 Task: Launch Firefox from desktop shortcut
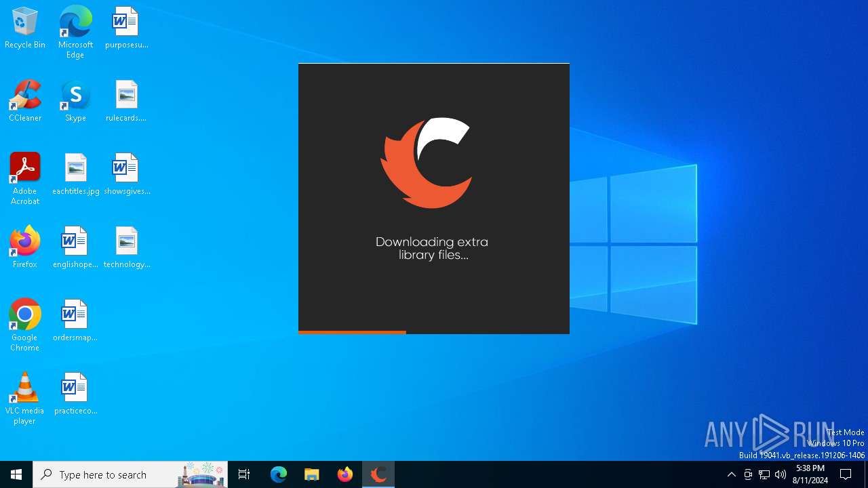pos(25,248)
